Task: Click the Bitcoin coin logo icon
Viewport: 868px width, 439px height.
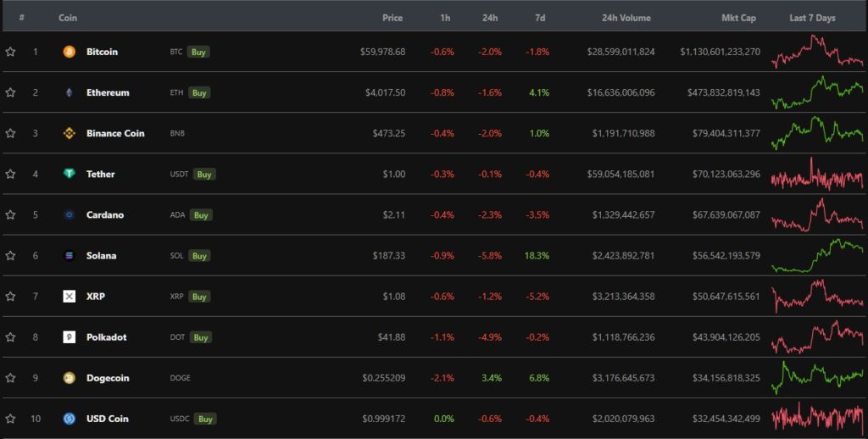Action: (x=70, y=52)
